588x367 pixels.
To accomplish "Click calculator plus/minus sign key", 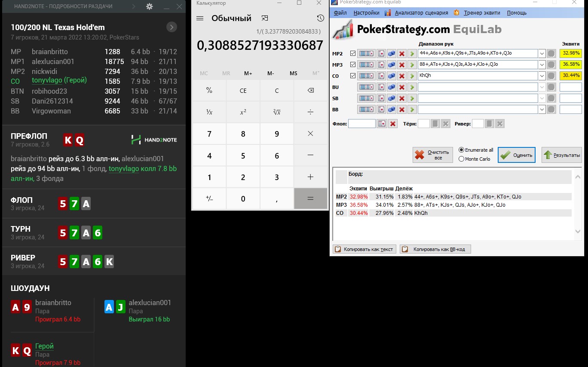I will [209, 199].
